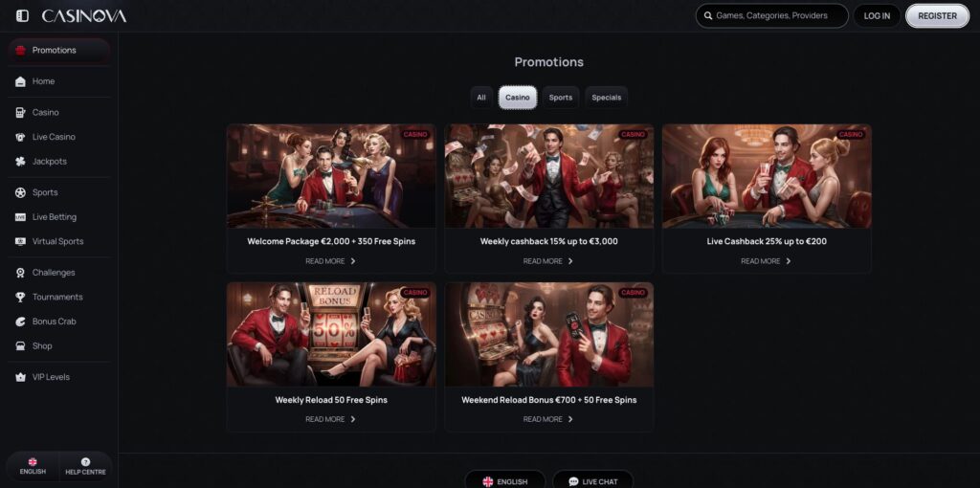Select the All promotions filter tab
The height and width of the screenshot is (488, 980).
pos(481,98)
